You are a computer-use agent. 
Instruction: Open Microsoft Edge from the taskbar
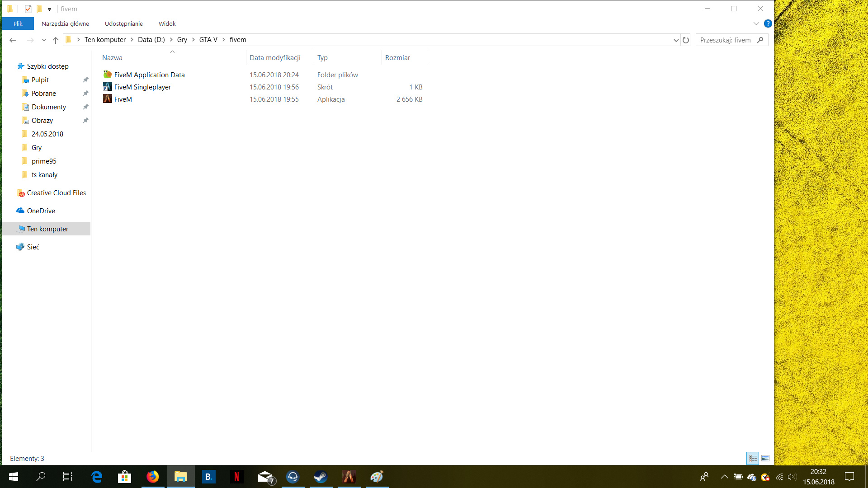(x=96, y=477)
